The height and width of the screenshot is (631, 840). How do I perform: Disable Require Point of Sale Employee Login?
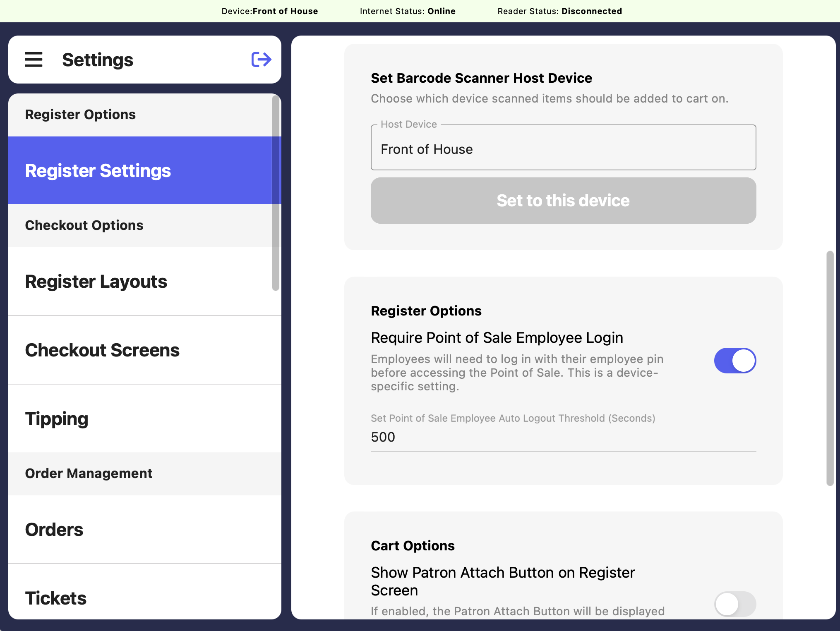tap(735, 361)
